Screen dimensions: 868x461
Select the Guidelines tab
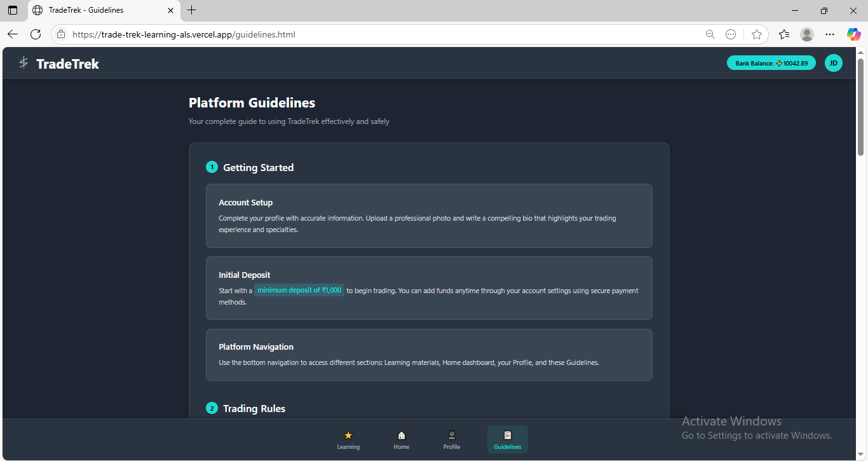point(507,439)
